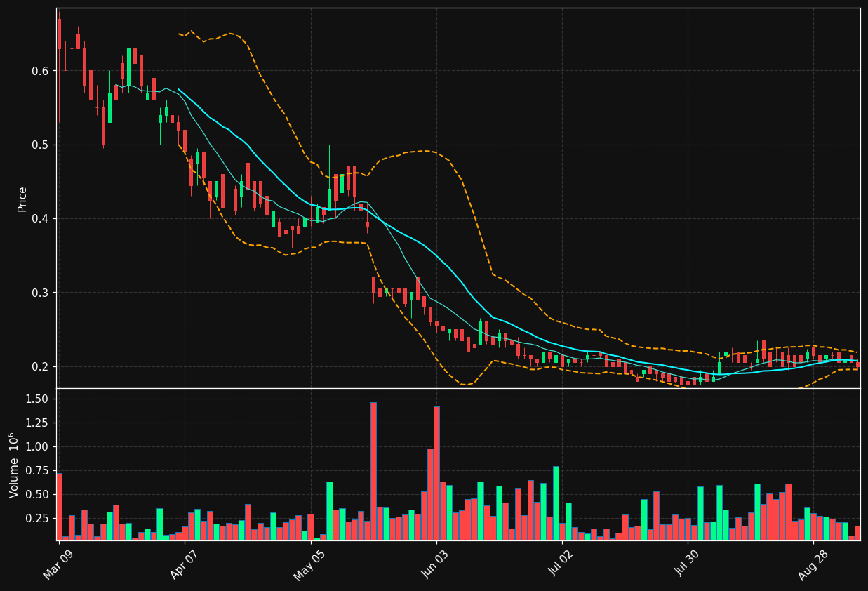Pick the 'Mar 09' date label

click(x=58, y=564)
